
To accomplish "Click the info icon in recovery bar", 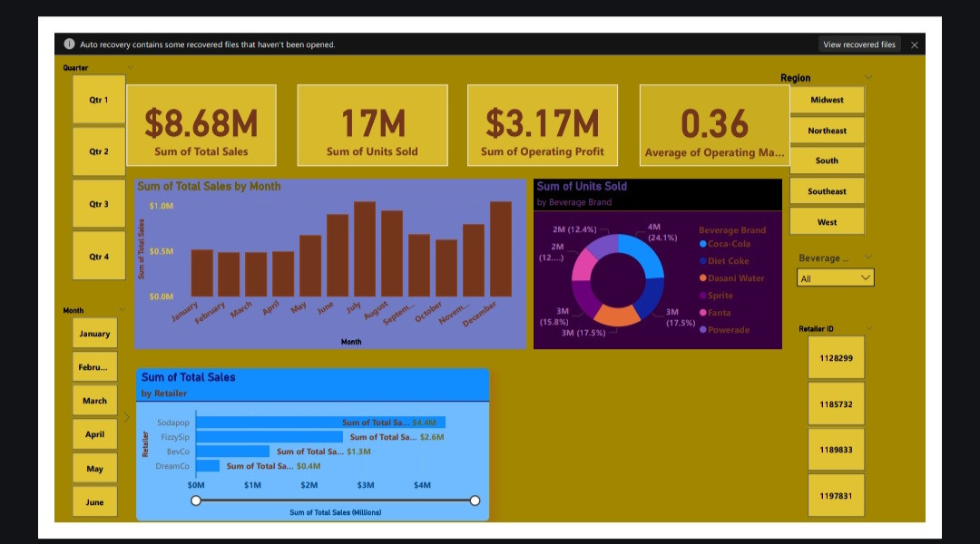I will (x=69, y=44).
